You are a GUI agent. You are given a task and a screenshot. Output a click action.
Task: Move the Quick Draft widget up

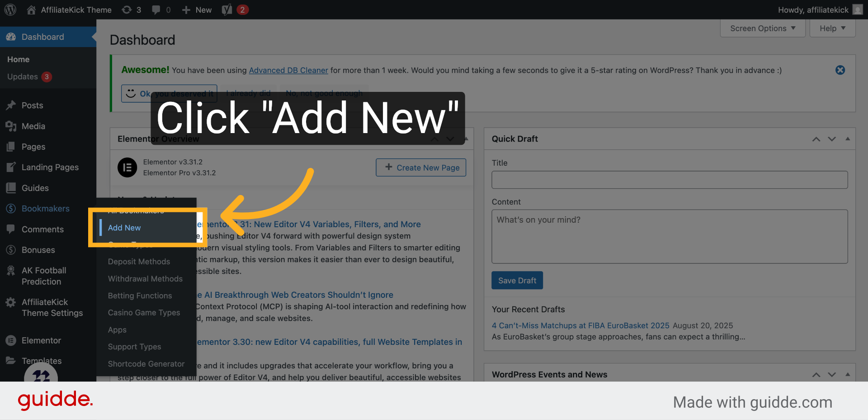coord(816,139)
